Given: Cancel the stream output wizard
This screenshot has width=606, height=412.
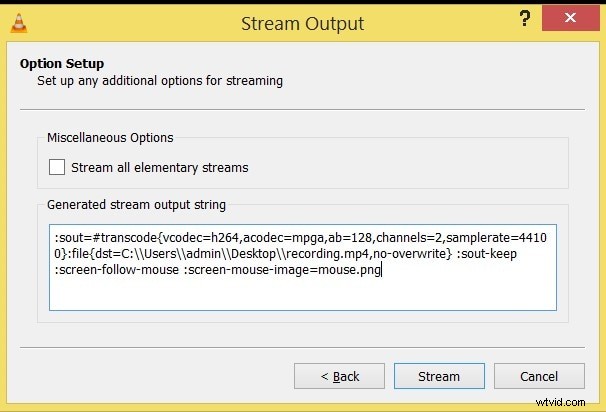Looking at the screenshot, I should point(539,376).
